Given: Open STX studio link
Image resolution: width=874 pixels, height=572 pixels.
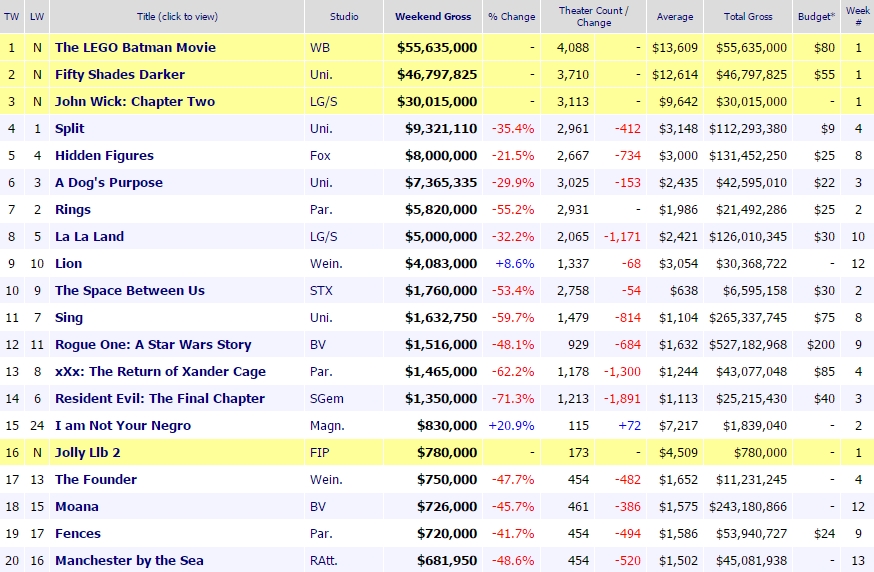Looking at the screenshot, I should [x=321, y=290].
